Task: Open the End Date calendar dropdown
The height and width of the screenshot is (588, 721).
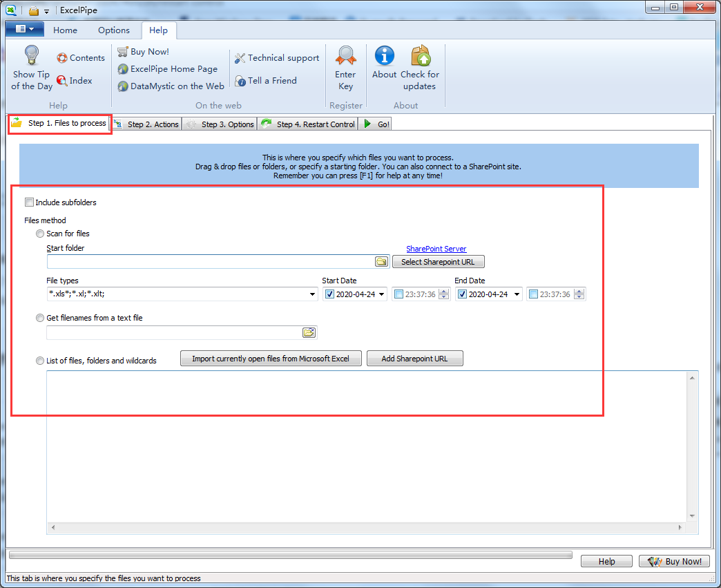Action: 517,294
